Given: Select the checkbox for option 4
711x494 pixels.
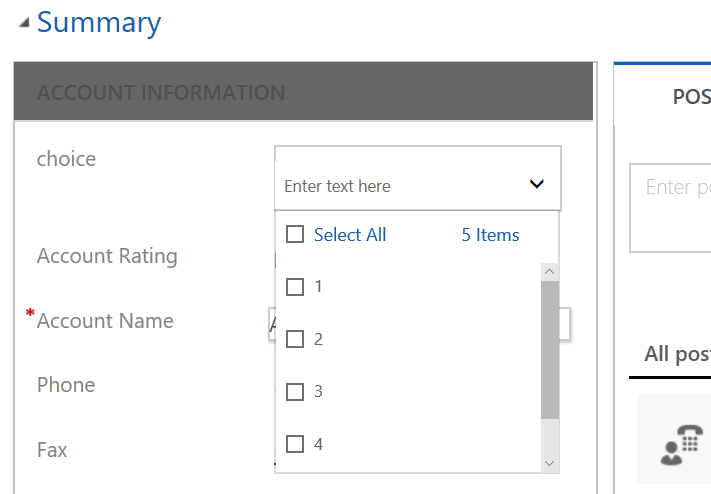Looking at the screenshot, I should 295,443.
